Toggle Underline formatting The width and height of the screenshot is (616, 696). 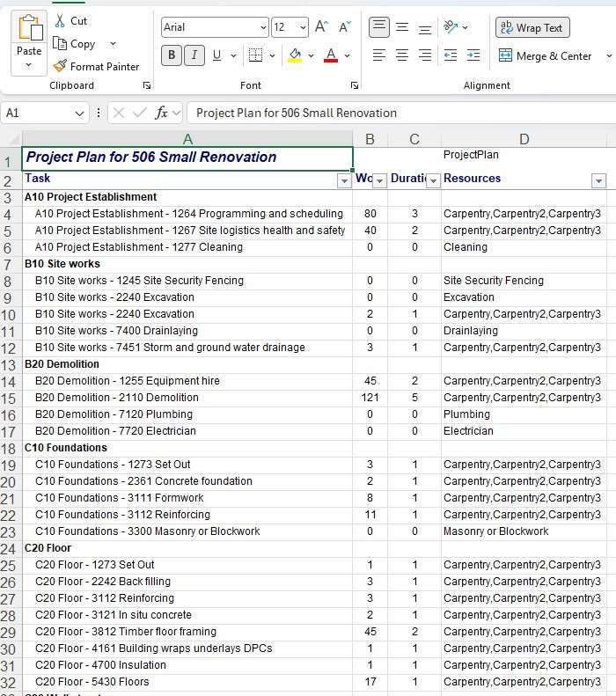pyautogui.click(x=216, y=55)
